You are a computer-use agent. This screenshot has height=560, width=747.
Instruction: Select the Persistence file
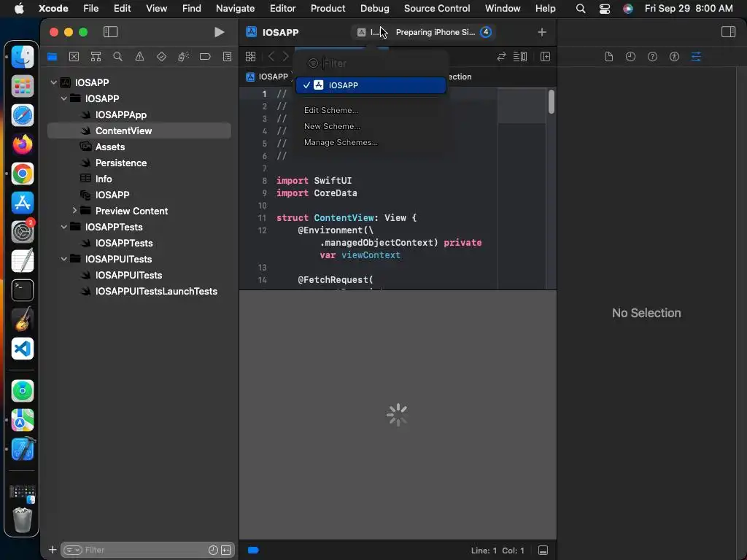point(120,163)
